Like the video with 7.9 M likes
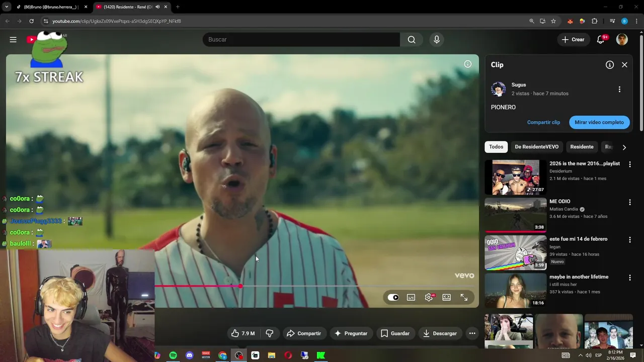644x362 pixels. [244, 333]
